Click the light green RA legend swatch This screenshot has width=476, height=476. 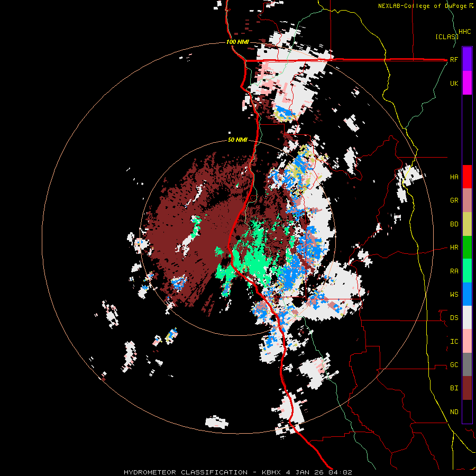(x=467, y=271)
